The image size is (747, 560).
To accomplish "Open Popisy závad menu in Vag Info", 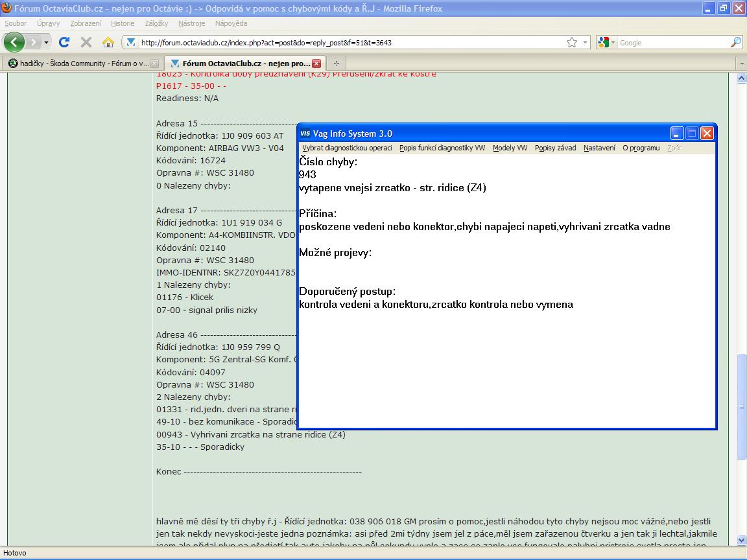I will (555, 148).
